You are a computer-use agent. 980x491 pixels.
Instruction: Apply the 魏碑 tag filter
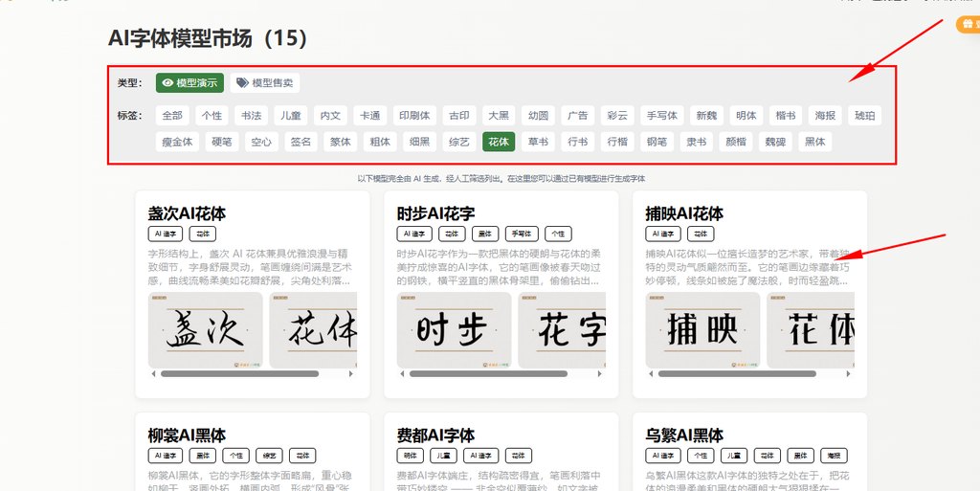(x=775, y=142)
